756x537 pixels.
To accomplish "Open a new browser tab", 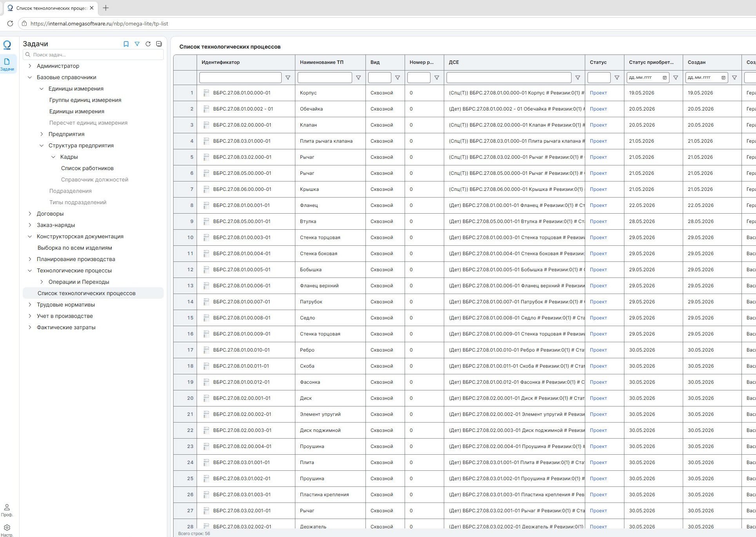I will pos(106,8).
